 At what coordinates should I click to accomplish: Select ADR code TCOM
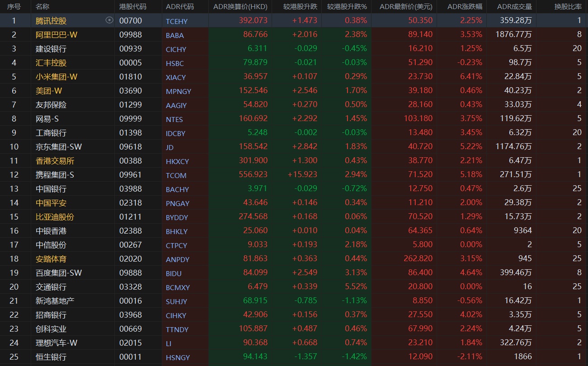pyautogui.click(x=176, y=175)
